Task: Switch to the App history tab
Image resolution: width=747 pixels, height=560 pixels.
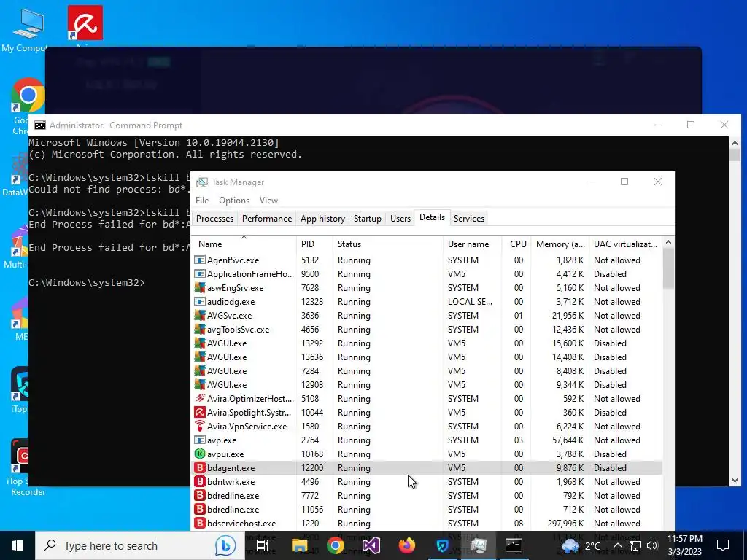Action: tap(322, 219)
